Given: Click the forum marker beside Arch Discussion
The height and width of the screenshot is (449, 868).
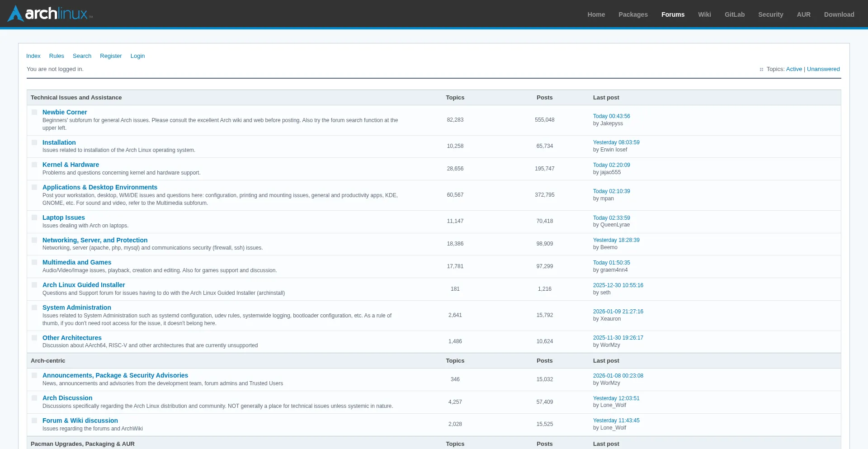Looking at the screenshot, I should coord(34,398).
